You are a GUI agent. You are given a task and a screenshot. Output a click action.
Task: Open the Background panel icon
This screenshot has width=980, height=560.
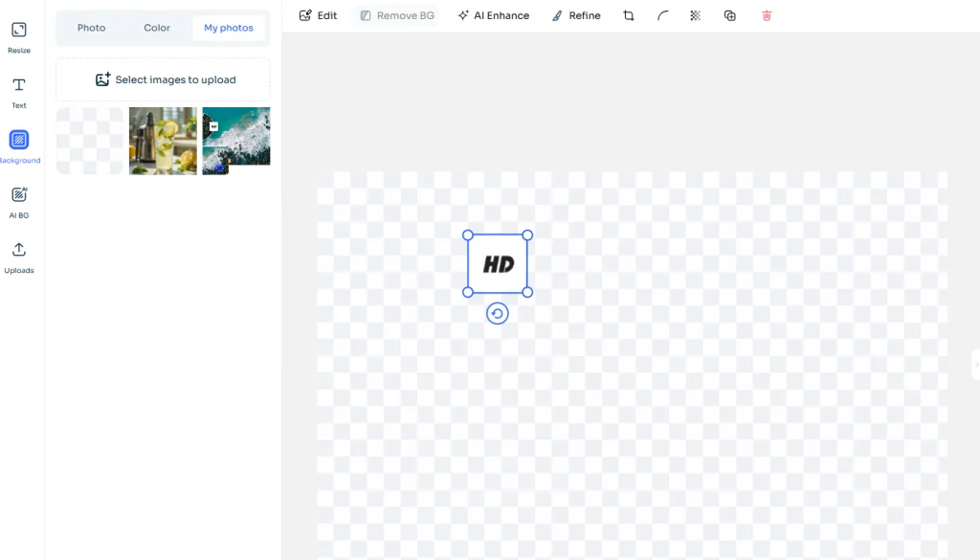coord(18,140)
